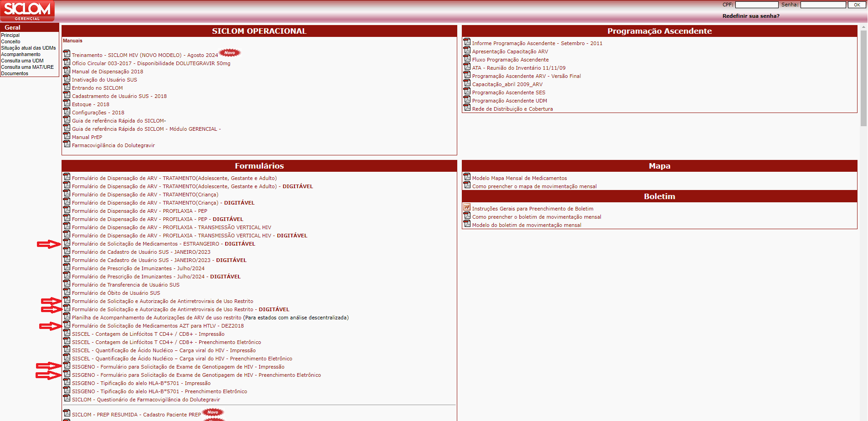Click the SICLOM Gerencial logo
This screenshot has height=421, width=868.
[27, 10]
